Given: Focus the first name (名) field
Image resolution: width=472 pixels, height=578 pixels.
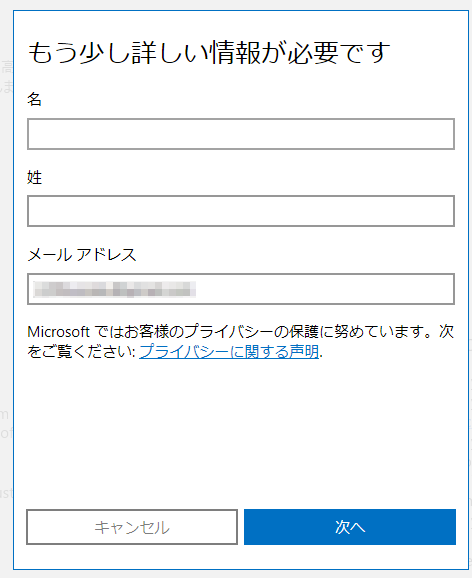Looking at the screenshot, I should pyautogui.click(x=241, y=134).
